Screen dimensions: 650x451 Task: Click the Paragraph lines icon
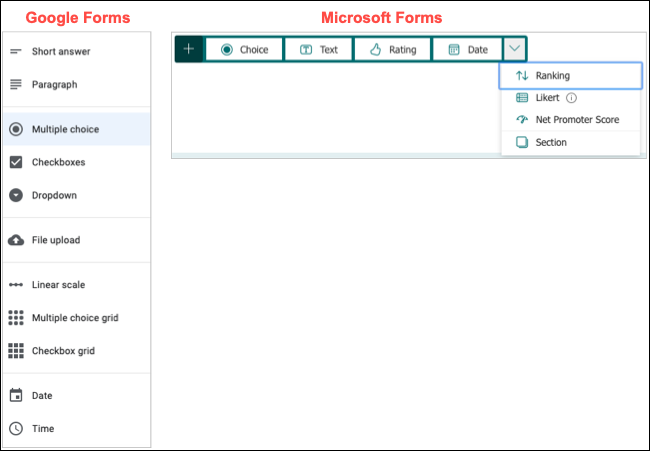[x=16, y=85]
